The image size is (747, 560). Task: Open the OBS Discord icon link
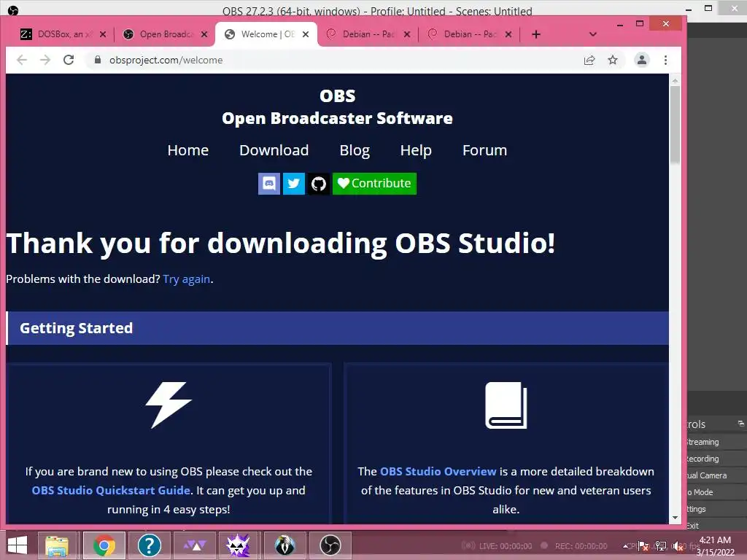[x=269, y=183]
